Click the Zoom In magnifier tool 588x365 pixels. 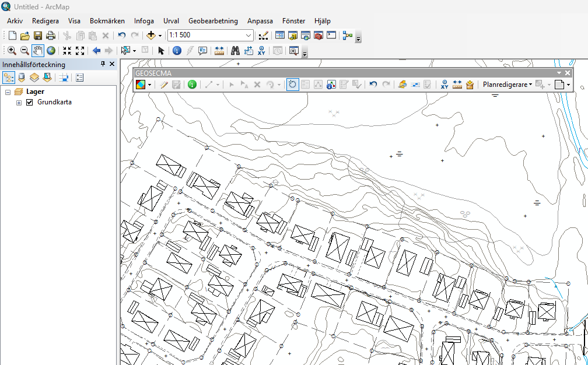coord(12,51)
